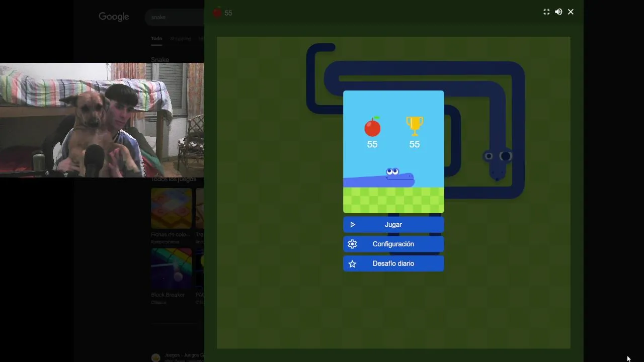The height and width of the screenshot is (362, 644).
Task: Click the gold trophy high score icon
Action: 415,126
